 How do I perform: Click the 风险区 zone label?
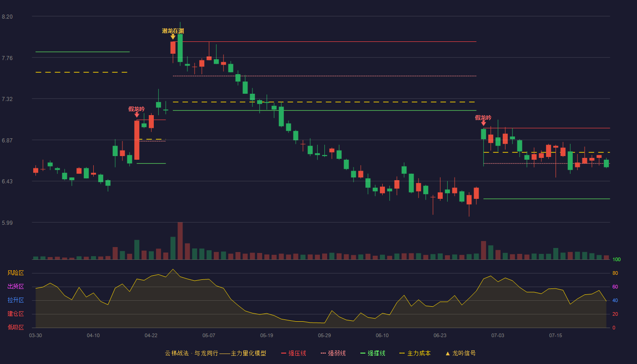(x=15, y=273)
